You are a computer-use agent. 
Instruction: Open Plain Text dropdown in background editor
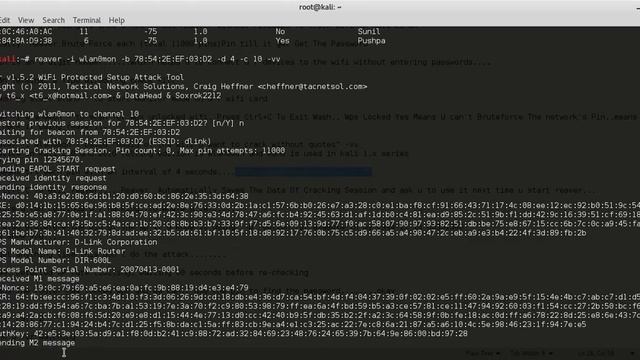[483, 353]
